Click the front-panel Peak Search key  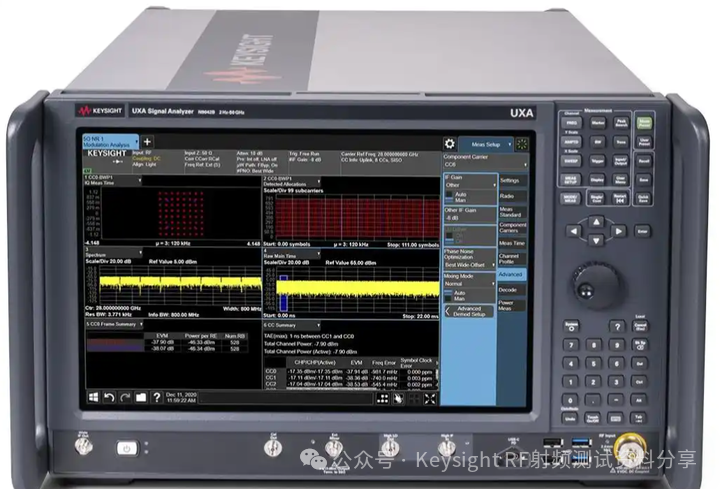[x=621, y=123]
